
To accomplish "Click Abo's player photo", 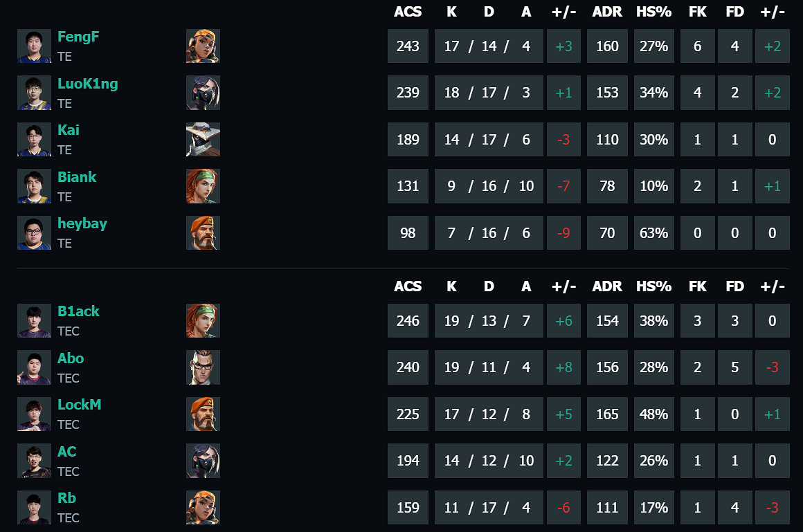I will pyautogui.click(x=34, y=367).
